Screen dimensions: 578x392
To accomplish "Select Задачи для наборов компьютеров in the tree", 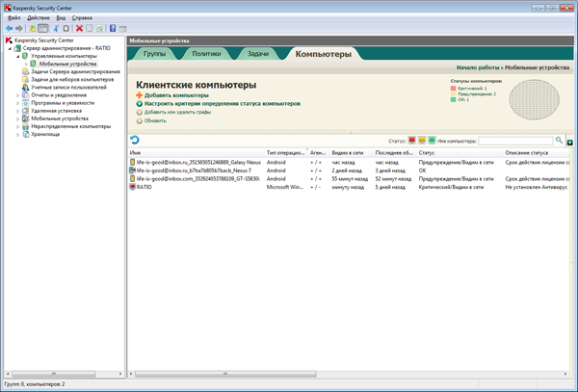I will point(72,79).
